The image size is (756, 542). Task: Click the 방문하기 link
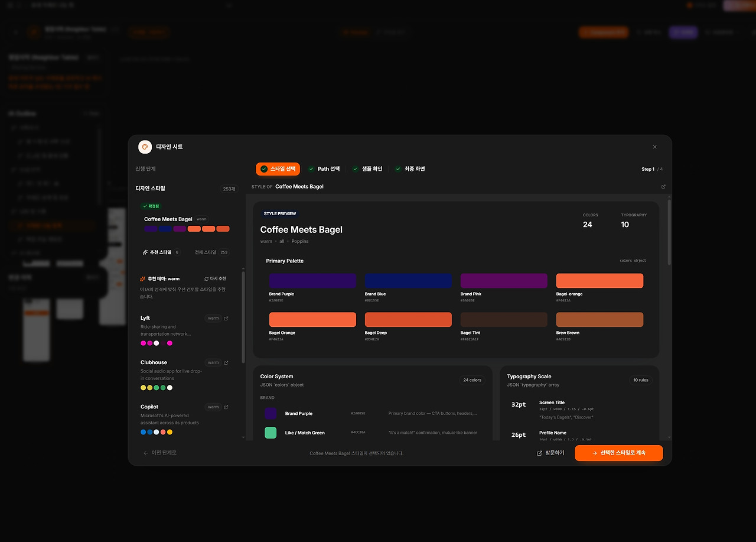coord(550,453)
